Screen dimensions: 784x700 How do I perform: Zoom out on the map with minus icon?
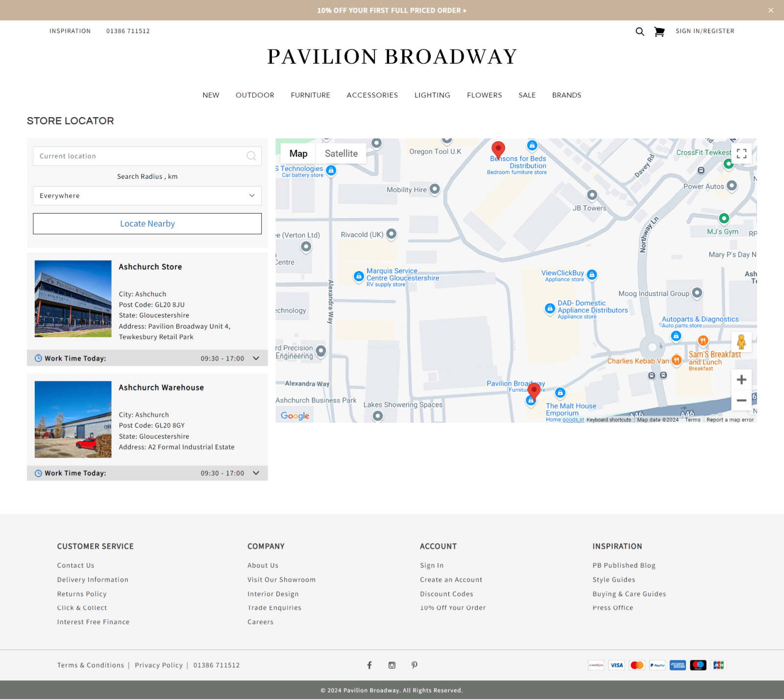coord(741,400)
